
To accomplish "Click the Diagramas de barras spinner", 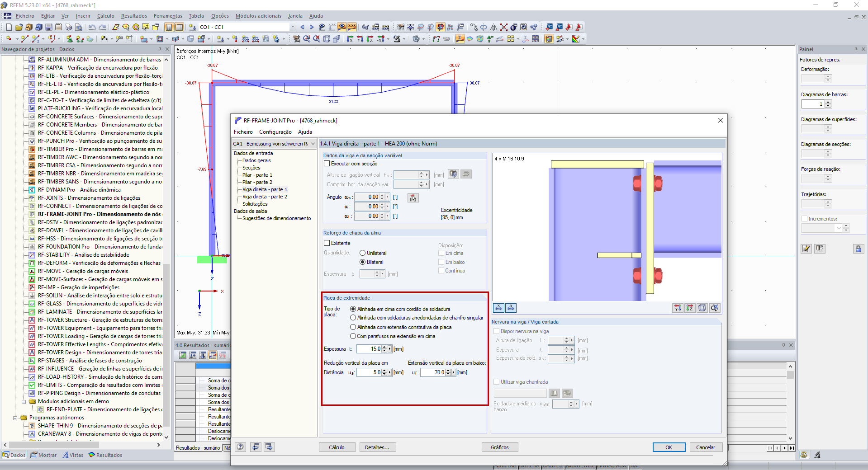I will coord(828,104).
